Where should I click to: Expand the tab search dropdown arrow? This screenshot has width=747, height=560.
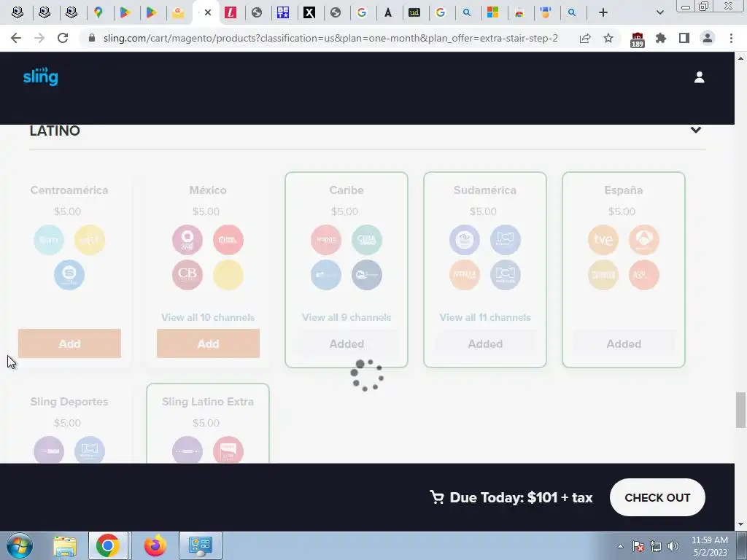tap(659, 13)
